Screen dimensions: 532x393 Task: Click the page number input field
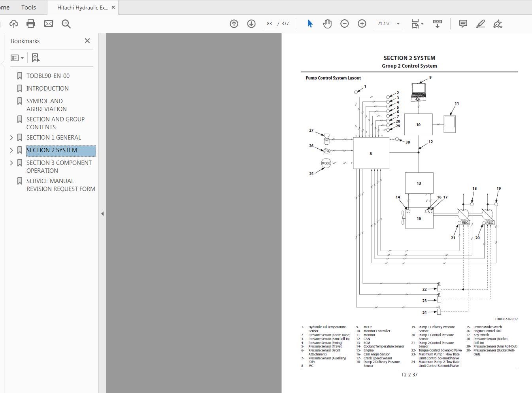269,24
